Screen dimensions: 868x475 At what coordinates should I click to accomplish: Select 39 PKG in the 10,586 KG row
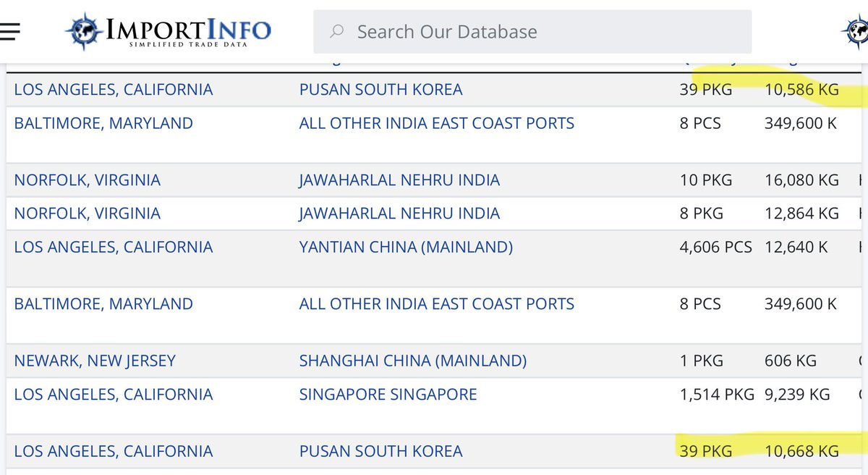[706, 90]
